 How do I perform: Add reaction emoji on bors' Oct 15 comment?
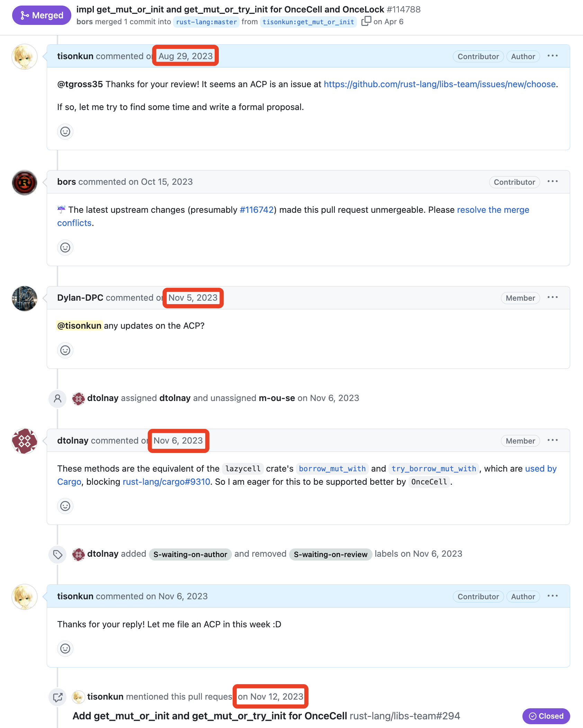pyautogui.click(x=65, y=247)
